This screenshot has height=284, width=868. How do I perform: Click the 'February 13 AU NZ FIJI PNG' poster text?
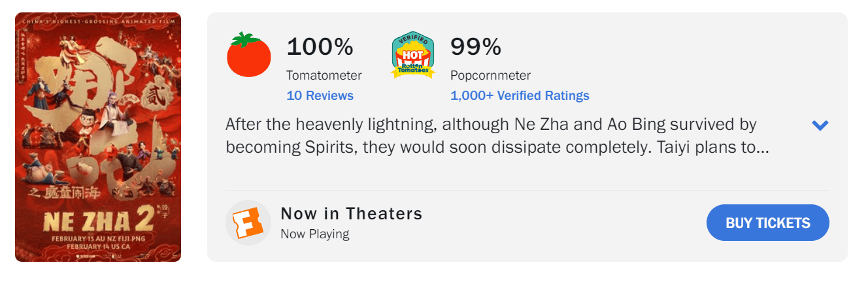coord(98,238)
